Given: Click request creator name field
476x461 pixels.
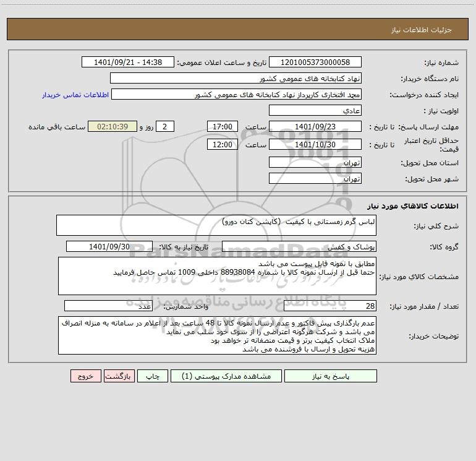Looking at the screenshot, I should [x=237, y=95].
